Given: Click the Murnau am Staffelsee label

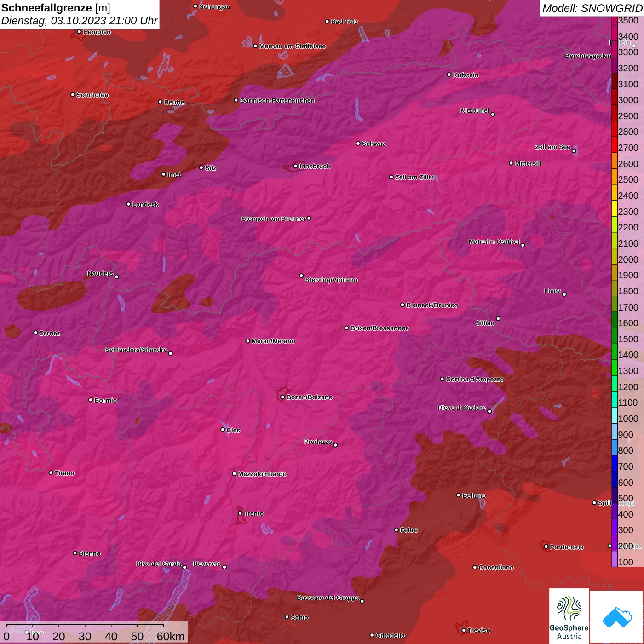Looking at the screenshot, I should (x=292, y=46).
